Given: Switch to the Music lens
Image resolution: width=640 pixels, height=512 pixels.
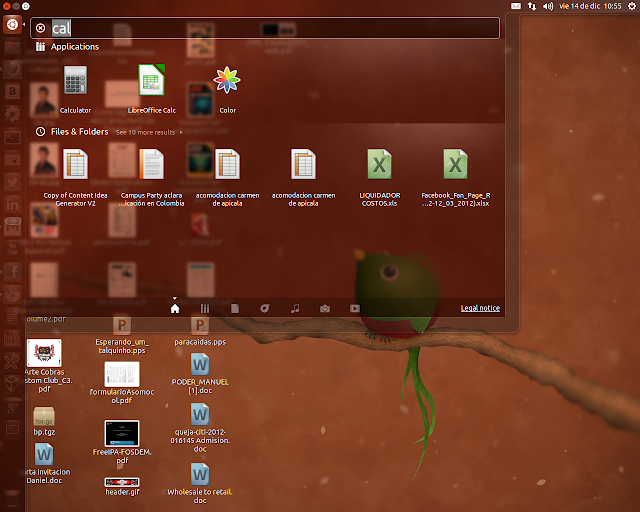Looking at the screenshot, I should [x=295, y=308].
